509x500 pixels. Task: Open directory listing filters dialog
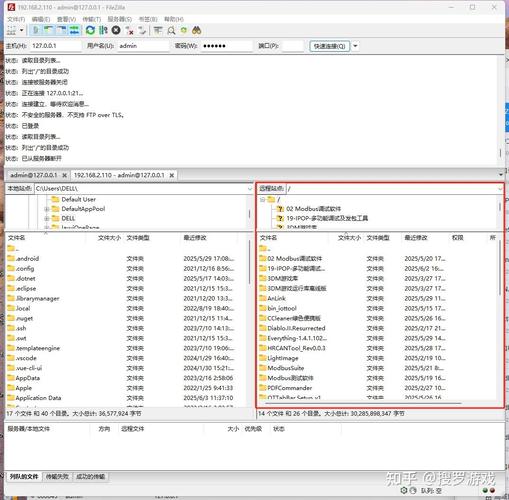point(158,30)
